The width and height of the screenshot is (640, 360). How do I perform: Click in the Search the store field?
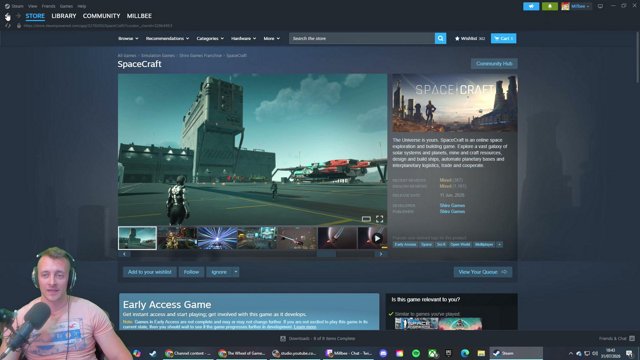[x=362, y=38]
